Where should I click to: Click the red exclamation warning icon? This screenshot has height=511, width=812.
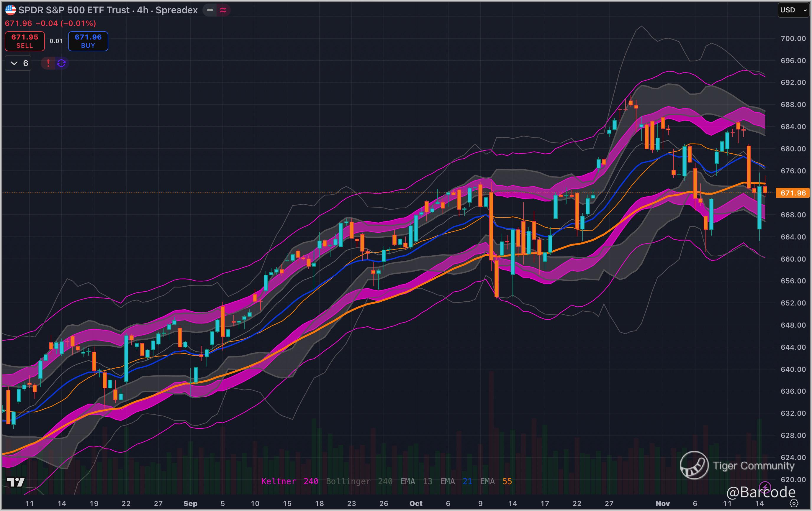48,63
